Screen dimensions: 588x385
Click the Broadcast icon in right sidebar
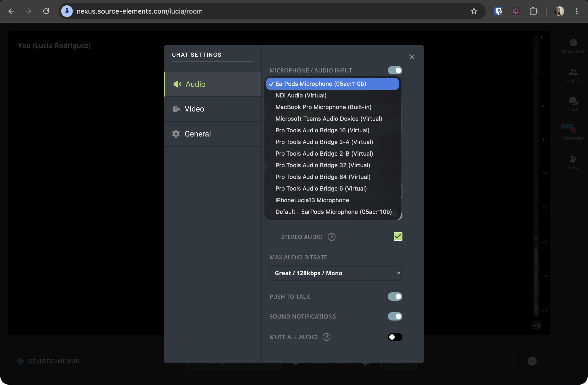click(x=573, y=43)
